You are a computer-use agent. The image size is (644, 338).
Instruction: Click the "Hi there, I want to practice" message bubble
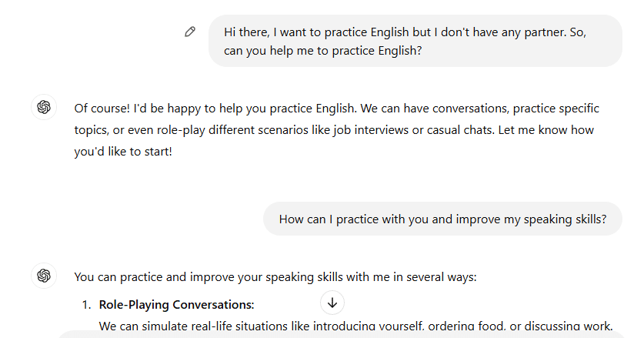pyautogui.click(x=415, y=42)
